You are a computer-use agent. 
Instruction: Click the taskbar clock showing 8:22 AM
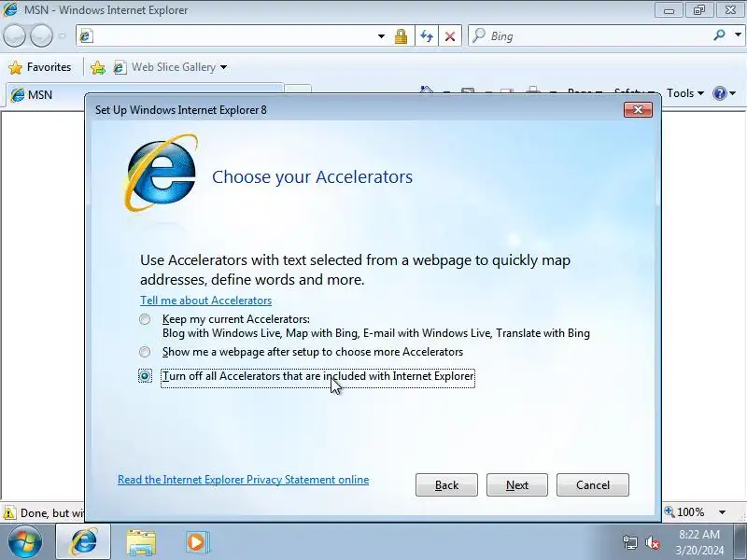pos(698,534)
